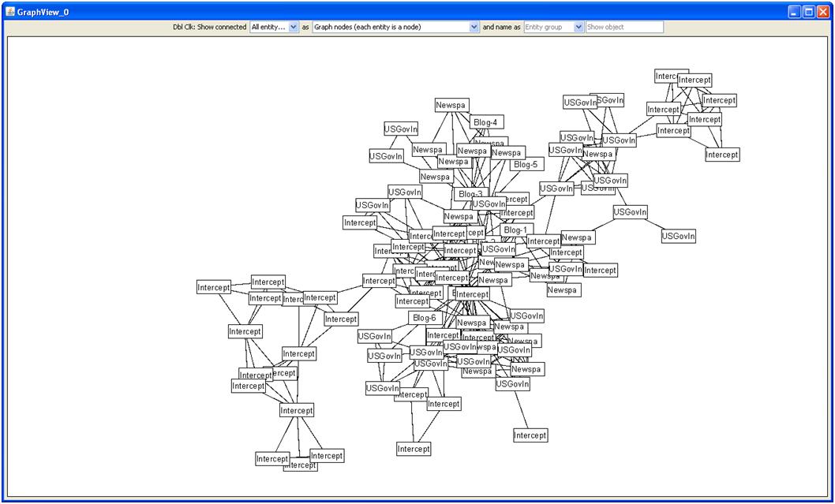Select the Blog-4 graph node
This screenshot has height=504, width=835.
pyautogui.click(x=486, y=122)
